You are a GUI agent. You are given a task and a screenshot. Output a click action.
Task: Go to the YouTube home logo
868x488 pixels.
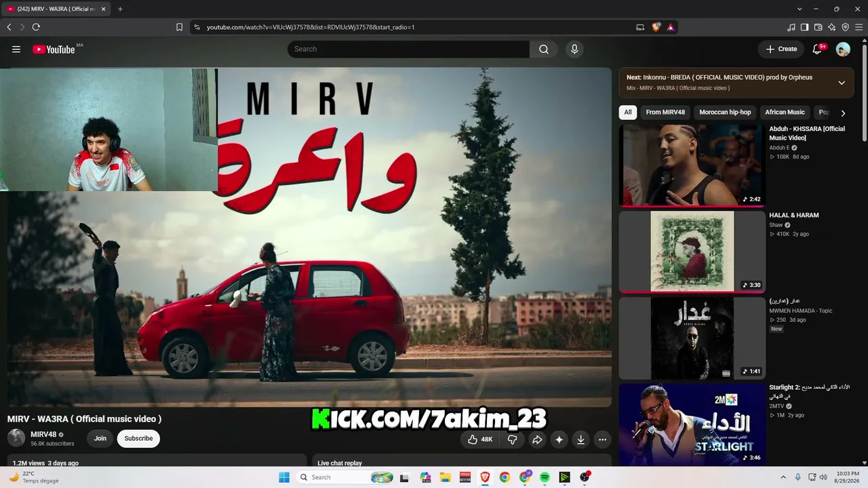[54, 49]
